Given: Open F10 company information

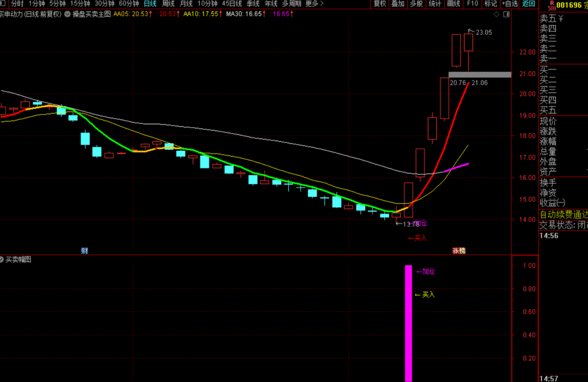Looking at the screenshot, I should tap(472, 4).
